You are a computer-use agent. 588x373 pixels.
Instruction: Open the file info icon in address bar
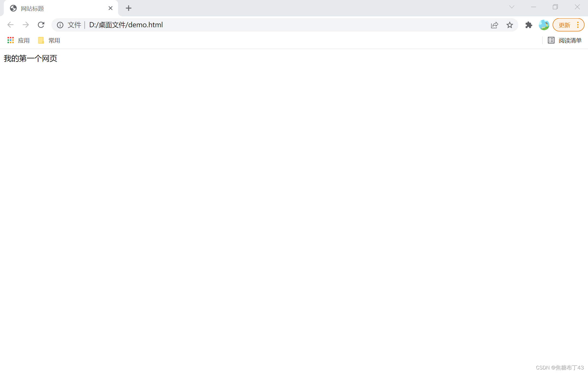60,25
